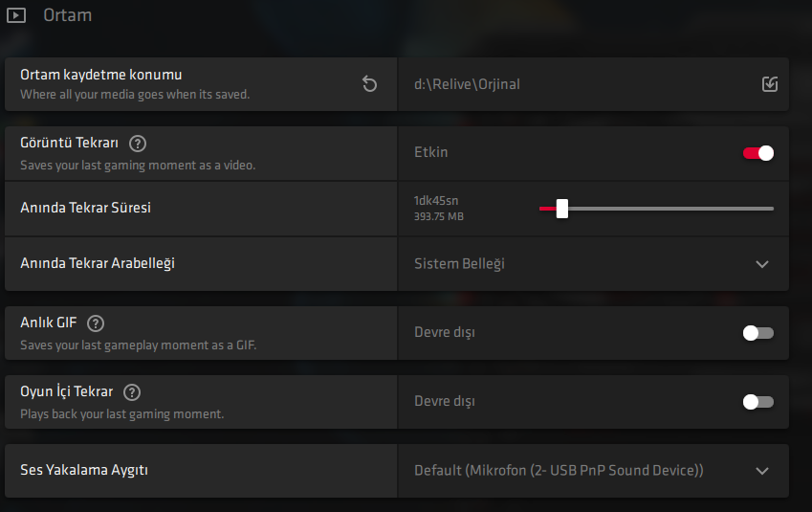This screenshot has width=812, height=512.
Task: Show help for Oyun İçi Tekrar
Action: (x=132, y=392)
